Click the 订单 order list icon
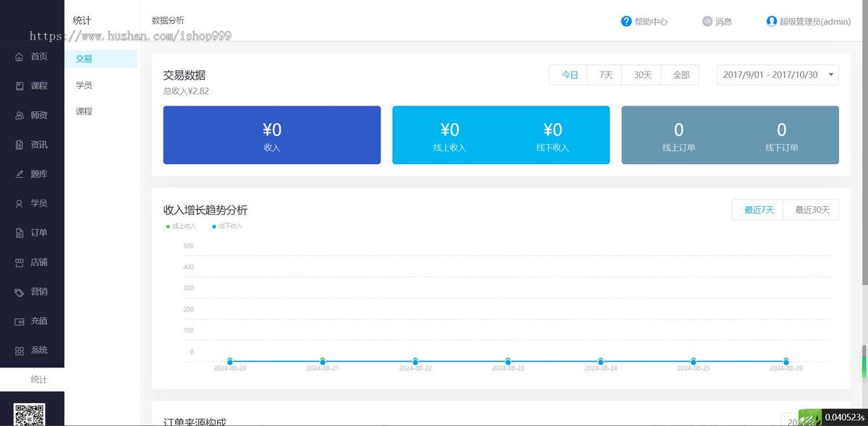 tap(20, 233)
